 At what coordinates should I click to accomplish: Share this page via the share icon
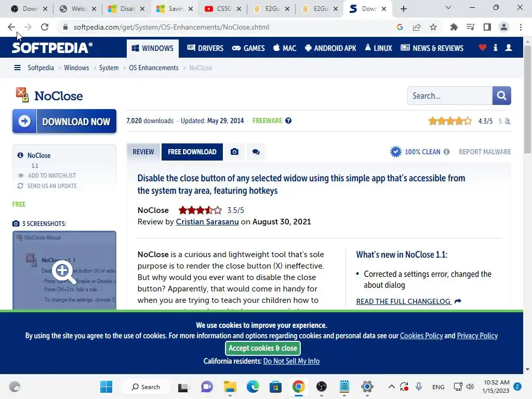(x=417, y=27)
